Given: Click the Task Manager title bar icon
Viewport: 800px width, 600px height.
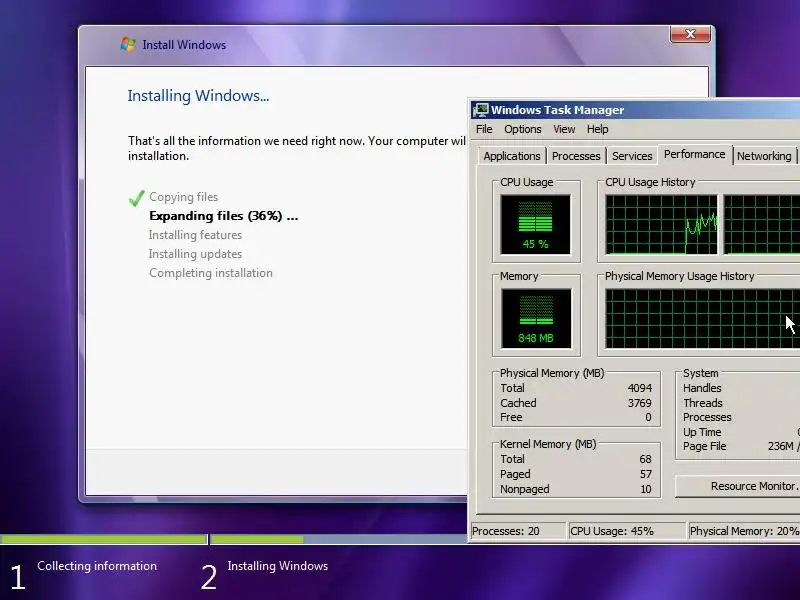Looking at the screenshot, I should click(481, 110).
